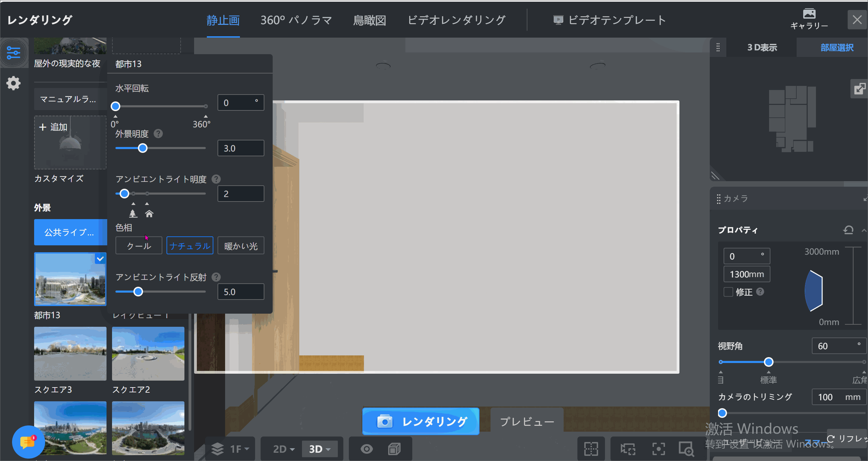
Task: Click the 視野角 value field 60
Action: coord(839,346)
